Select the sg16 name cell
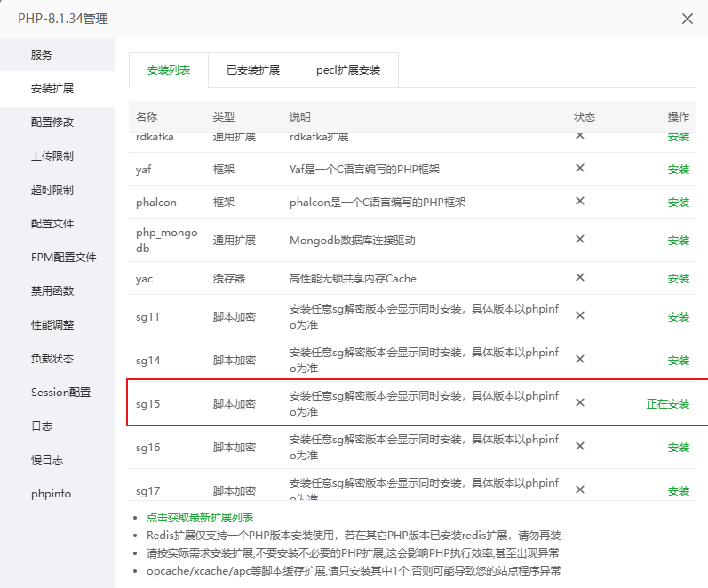The width and height of the screenshot is (708, 588). [x=147, y=448]
